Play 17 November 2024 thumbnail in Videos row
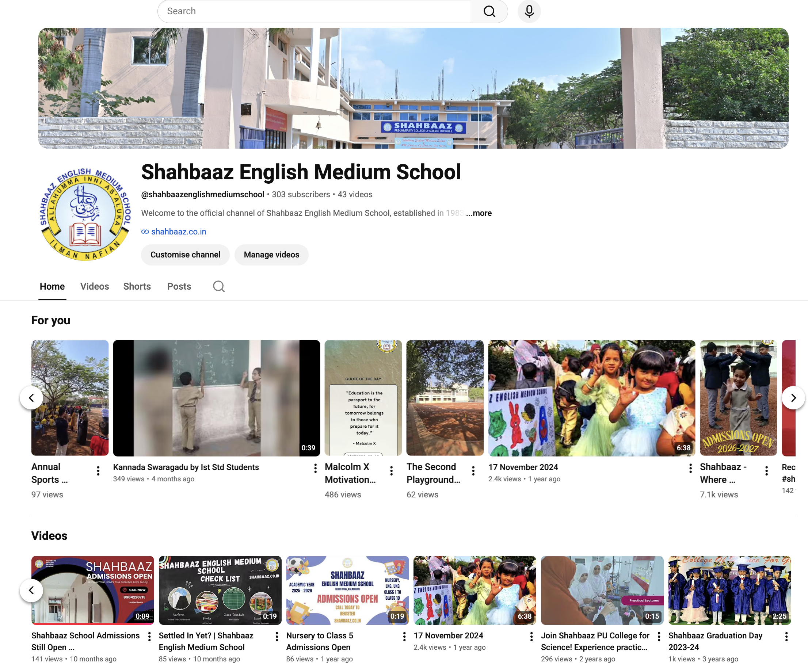Screen dimensions: 808x672 [x=475, y=590]
